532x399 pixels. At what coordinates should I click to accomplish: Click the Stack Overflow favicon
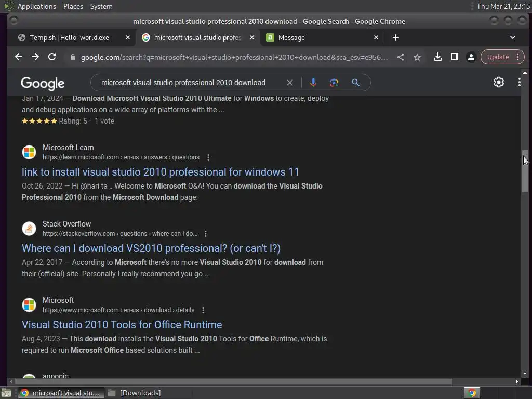29,229
